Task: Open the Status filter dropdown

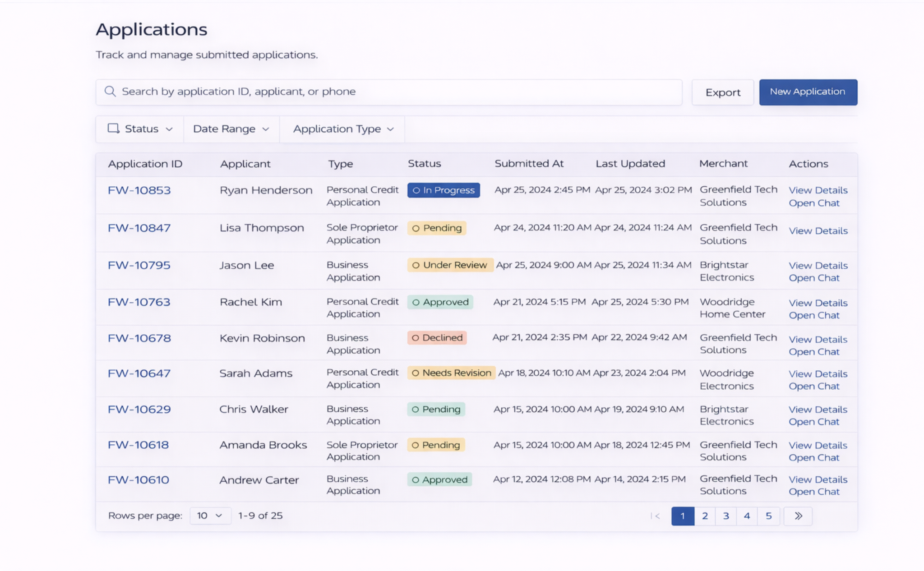Action: (x=140, y=129)
